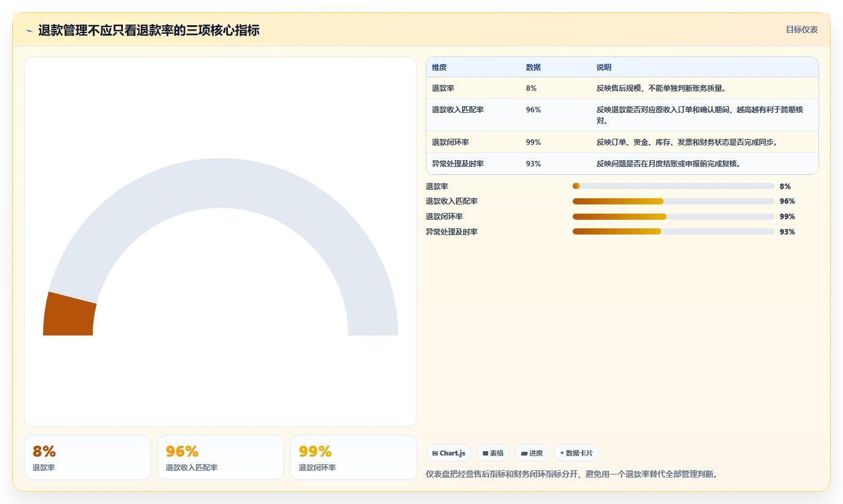Click the description 反映问题是否在月度结账或申报前完成复核
This screenshot has width=843, height=504.
[669, 164]
